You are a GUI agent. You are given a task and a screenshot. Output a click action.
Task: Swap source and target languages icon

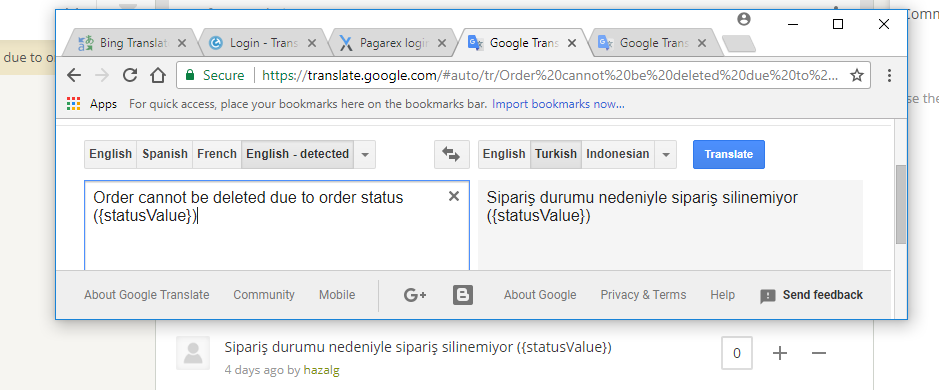[x=451, y=155]
